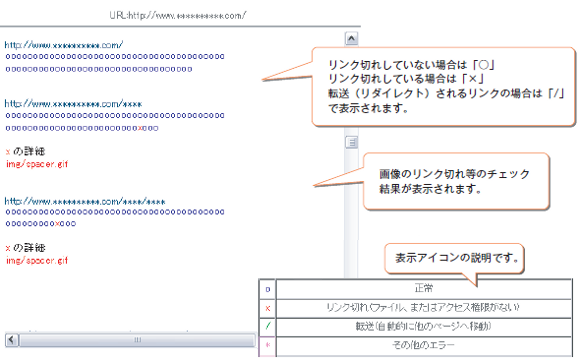The width and height of the screenshot is (578, 362).
Task: Click the scroll up arrow button
Action: [351, 38]
